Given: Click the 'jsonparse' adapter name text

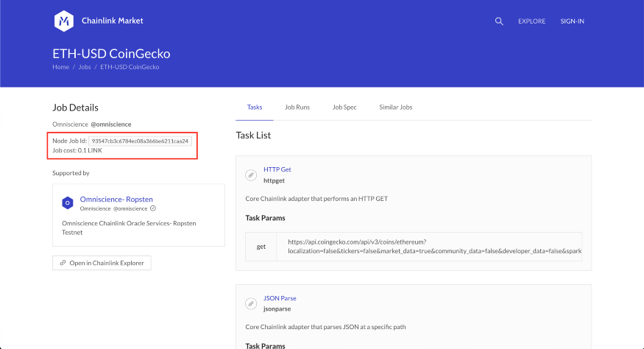Looking at the screenshot, I should point(277,309).
